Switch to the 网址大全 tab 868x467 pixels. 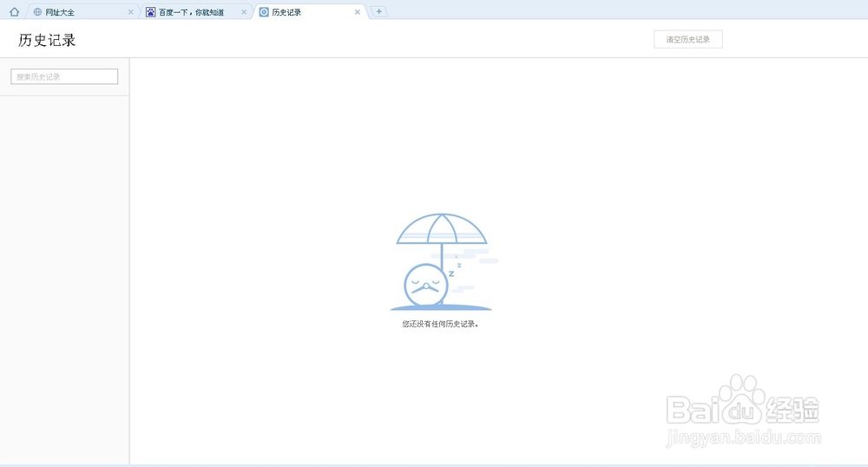[x=82, y=11]
